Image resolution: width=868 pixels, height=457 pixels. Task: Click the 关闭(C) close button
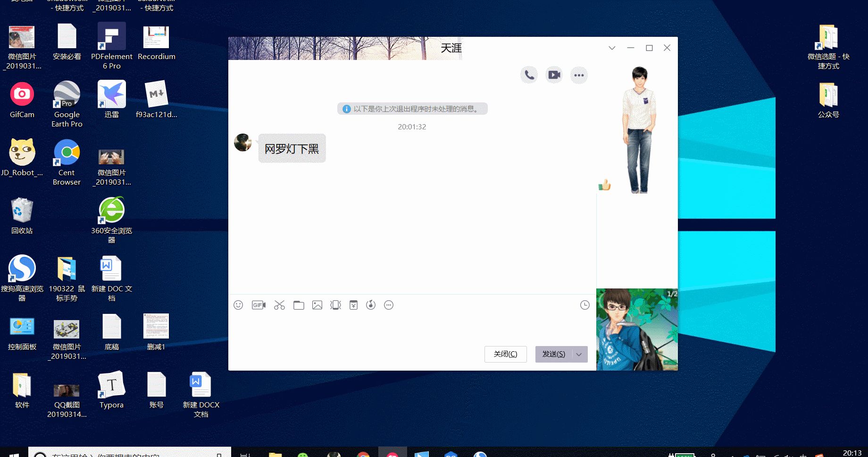(x=505, y=354)
